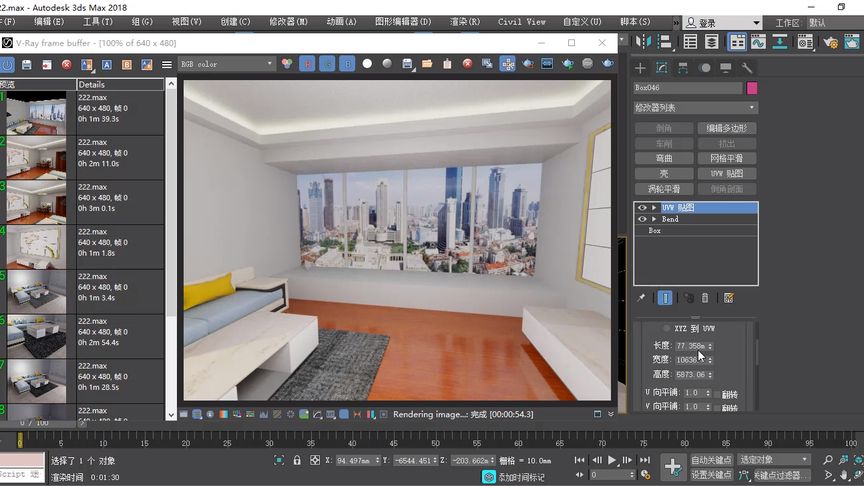Viewport: 864px width, 486px height.
Task: Open the 修改器(M) menu
Action: tap(288, 22)
